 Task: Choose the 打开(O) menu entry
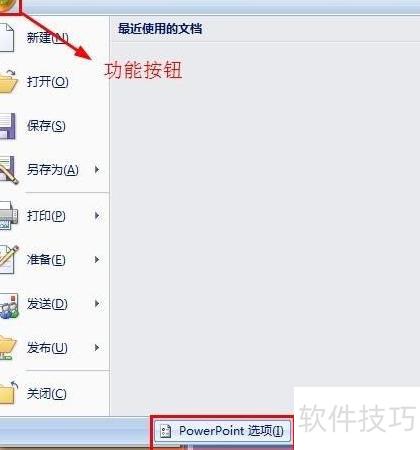click(x=48, y=81)
